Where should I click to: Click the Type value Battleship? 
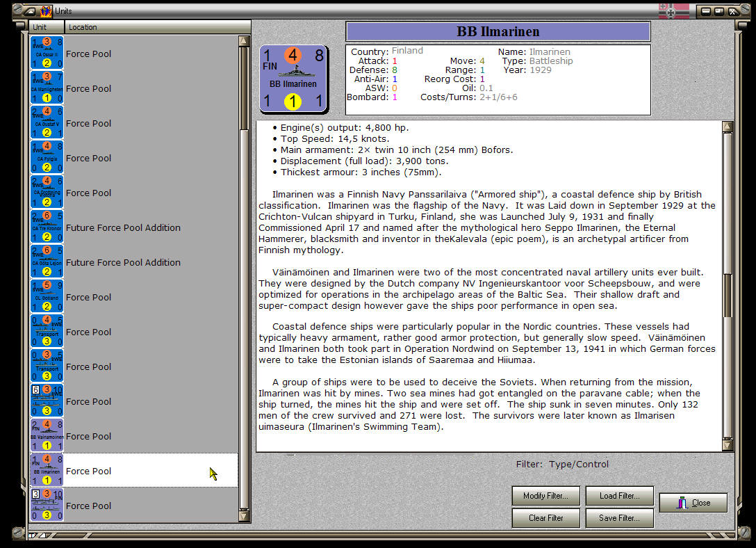550,61
